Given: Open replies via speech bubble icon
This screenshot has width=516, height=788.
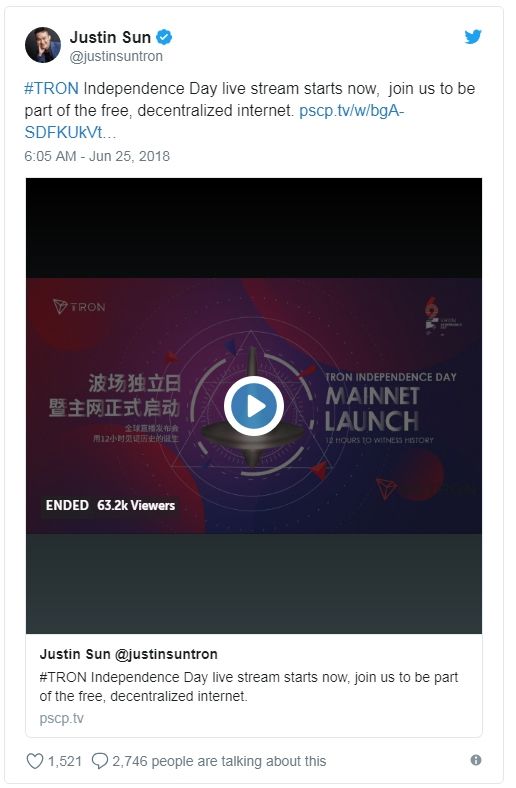Looking at the screenshot, I should (99, 761).
